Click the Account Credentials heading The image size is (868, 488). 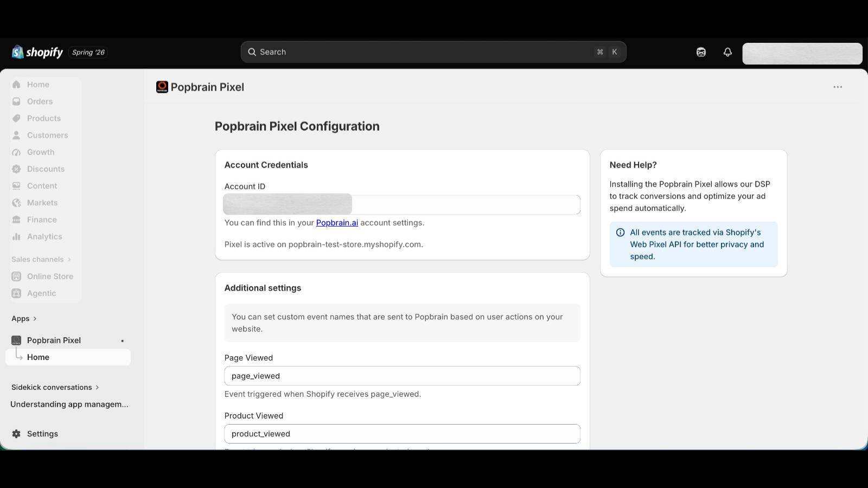pos(266,165)
